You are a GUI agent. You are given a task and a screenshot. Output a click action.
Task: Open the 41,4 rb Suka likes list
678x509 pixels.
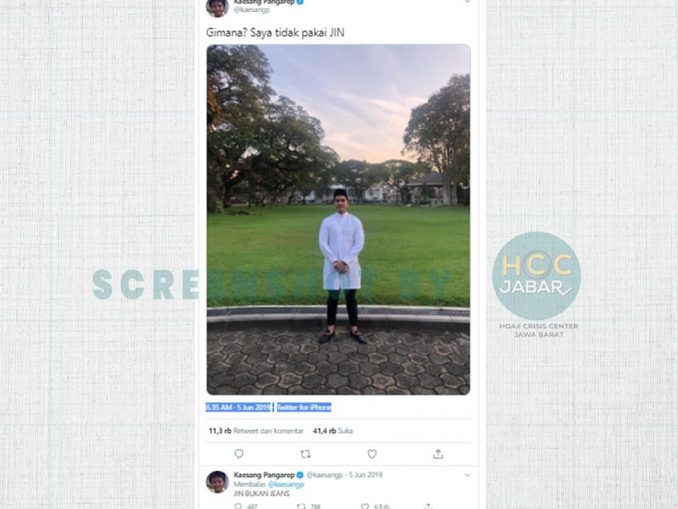click(333, 431)
